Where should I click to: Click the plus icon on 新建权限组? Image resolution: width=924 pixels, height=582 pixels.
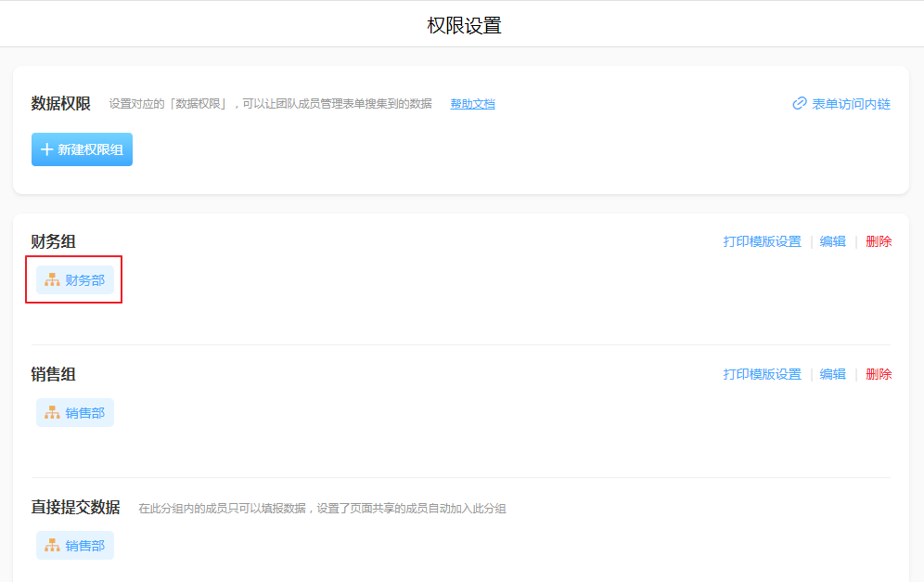coord(46,149)
